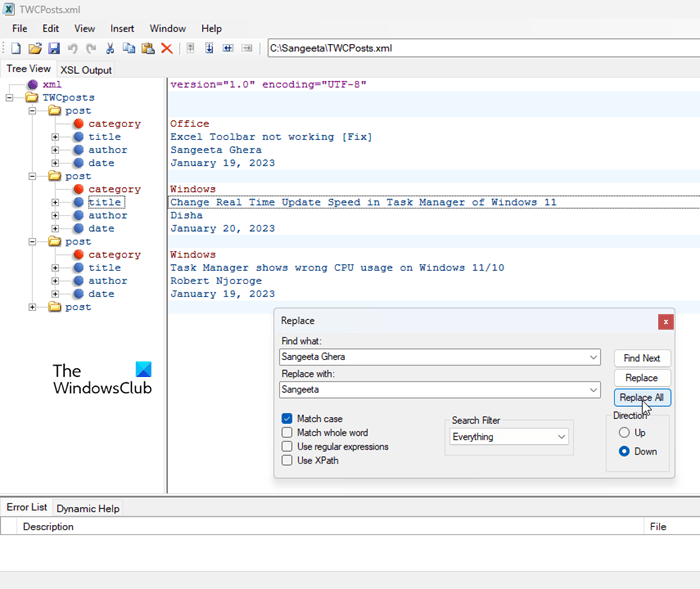Click the red category icon in the third post
The width and height of the screenshot is (700, 589).
(x=79, y=255)
